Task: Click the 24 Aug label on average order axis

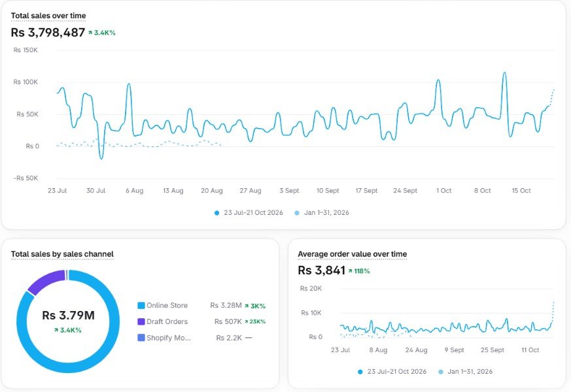Action: [416, 350]
